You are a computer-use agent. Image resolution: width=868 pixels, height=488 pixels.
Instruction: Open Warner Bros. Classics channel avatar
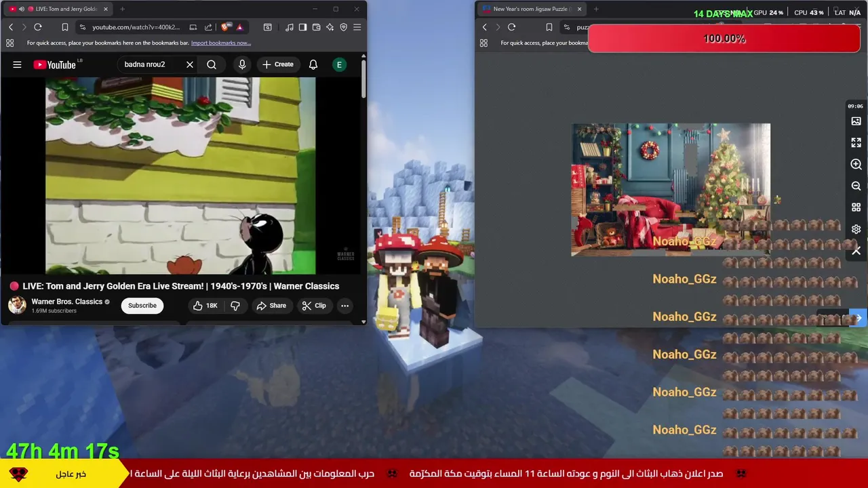[17, 305]
